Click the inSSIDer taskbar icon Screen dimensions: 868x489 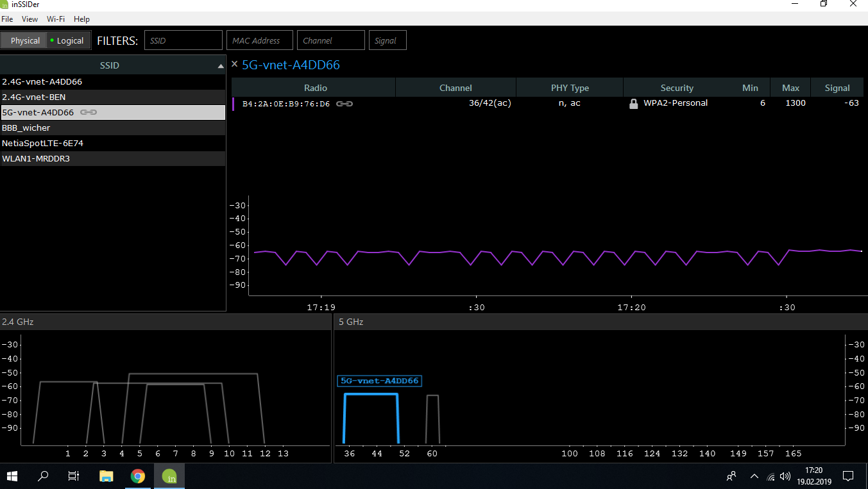point(169,476)
